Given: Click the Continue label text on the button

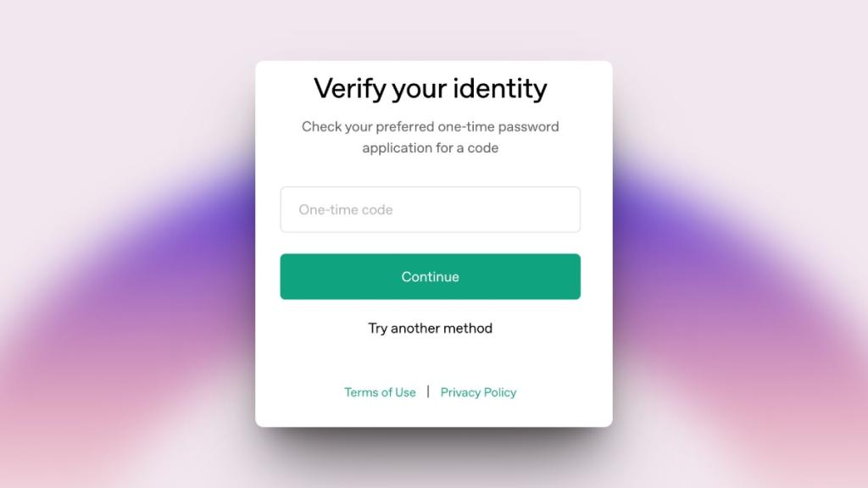Looking at the screenshot, I should [x=430, y=277].
